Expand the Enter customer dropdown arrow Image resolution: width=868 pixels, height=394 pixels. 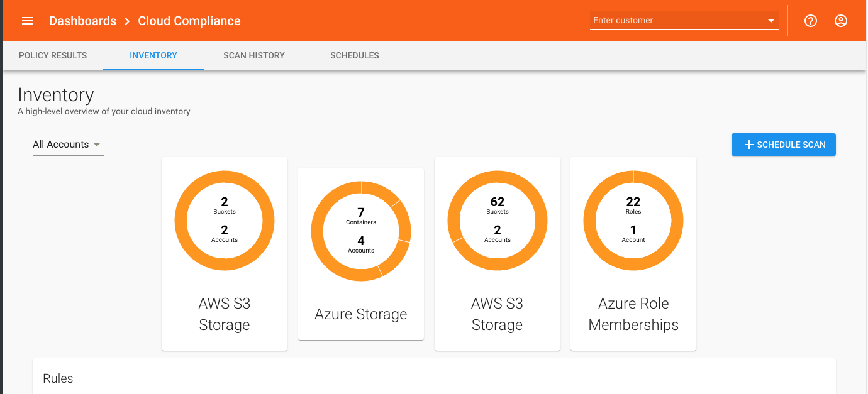click(771, 21)
